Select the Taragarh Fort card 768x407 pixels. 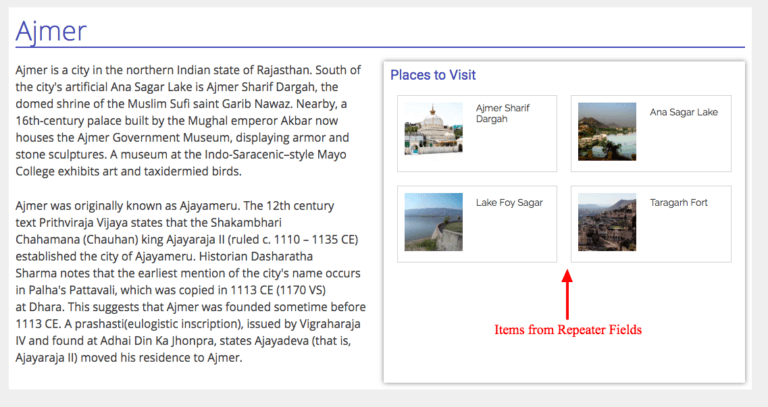pyautogui.click(x=651, y=224)
